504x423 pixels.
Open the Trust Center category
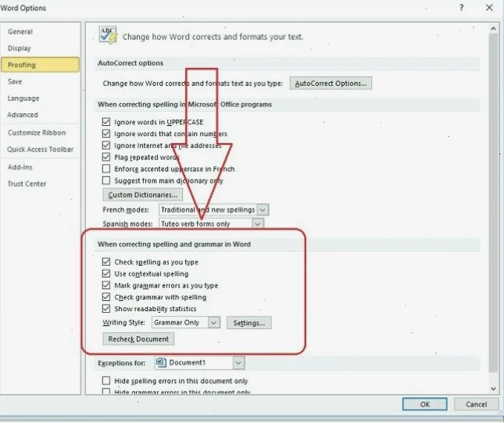click(x=27, y=184)
